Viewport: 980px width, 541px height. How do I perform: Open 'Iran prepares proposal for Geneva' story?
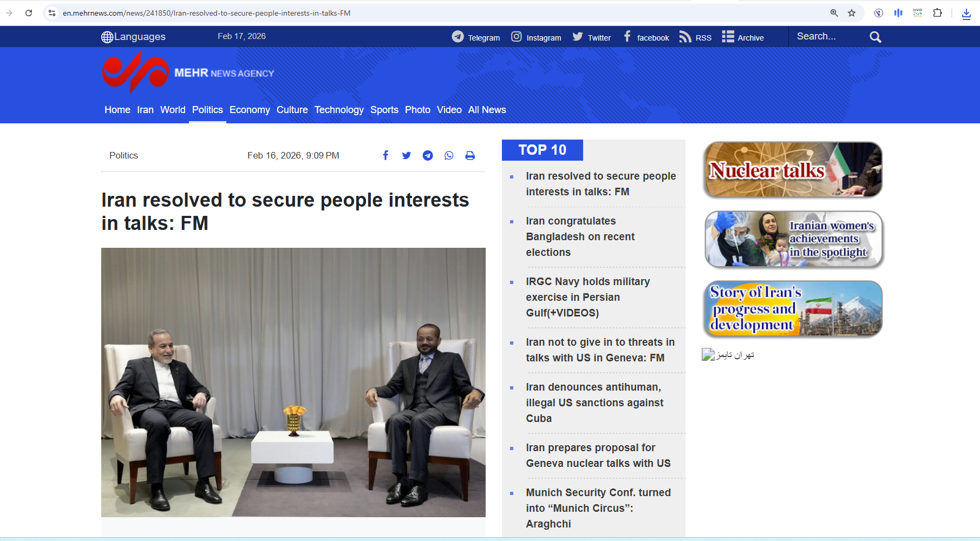pos(598,456)
